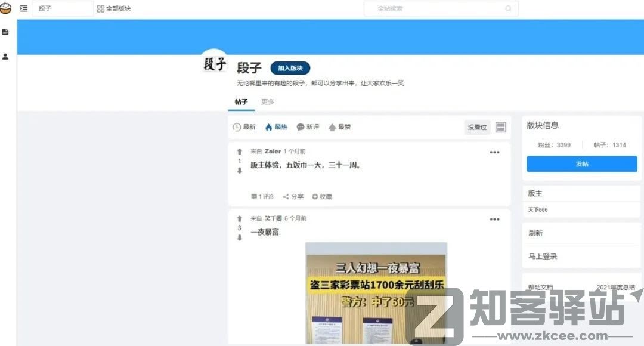This screenshot has height=346, width=644.
Task: Click the 加入版块 button
Action: pyautogui.click(x=290, y=68)
